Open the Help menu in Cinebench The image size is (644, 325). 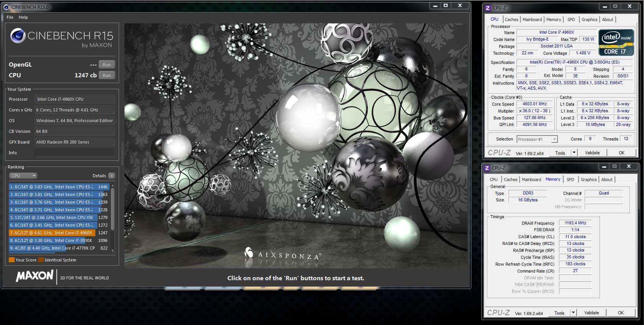(23, 17)
